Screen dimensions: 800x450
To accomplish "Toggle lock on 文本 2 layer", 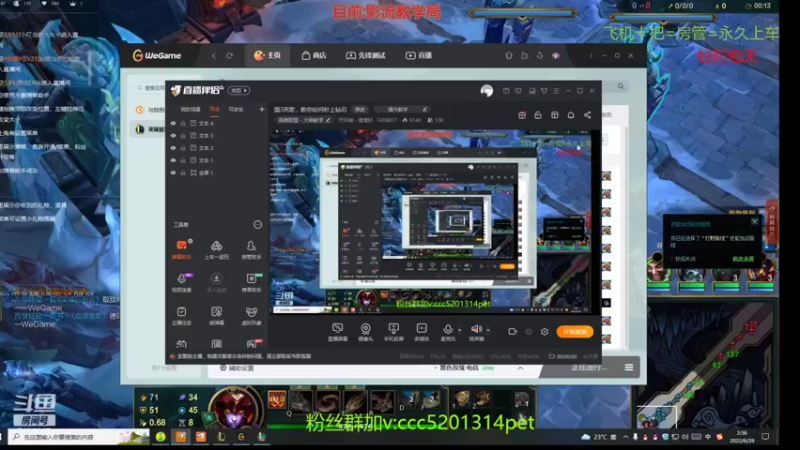I will [183, 148].
